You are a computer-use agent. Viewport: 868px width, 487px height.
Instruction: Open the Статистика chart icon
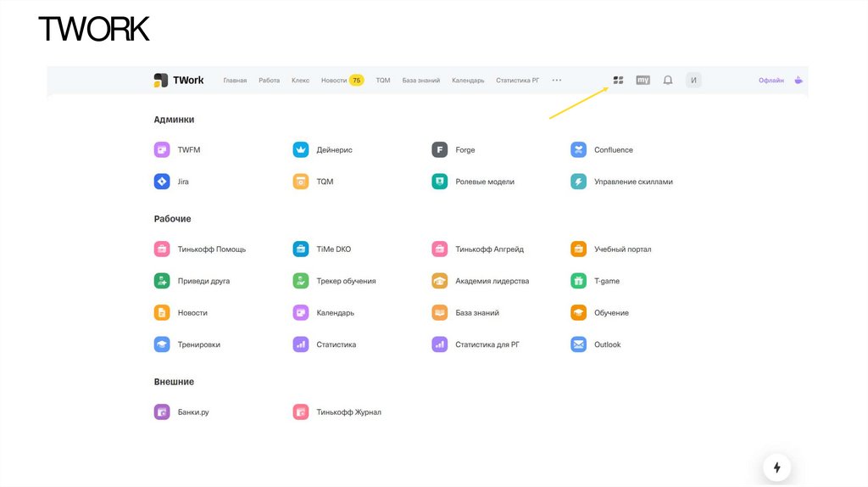[x=301, y=344]
